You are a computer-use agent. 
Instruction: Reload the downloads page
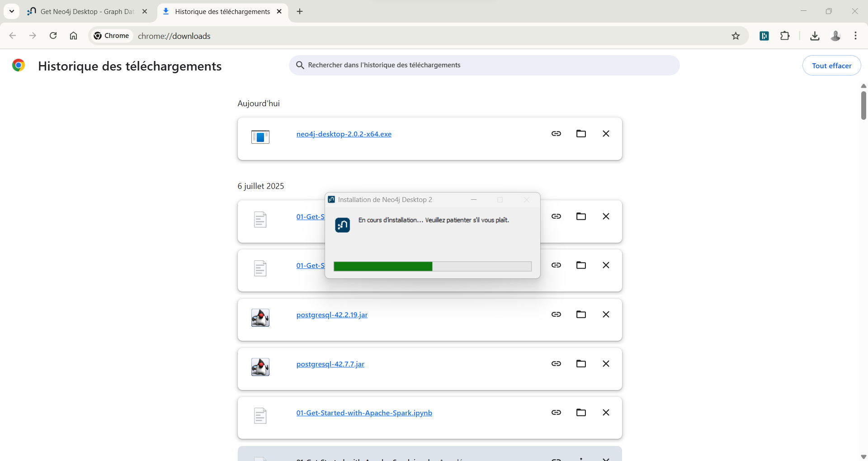coord(53,36)
